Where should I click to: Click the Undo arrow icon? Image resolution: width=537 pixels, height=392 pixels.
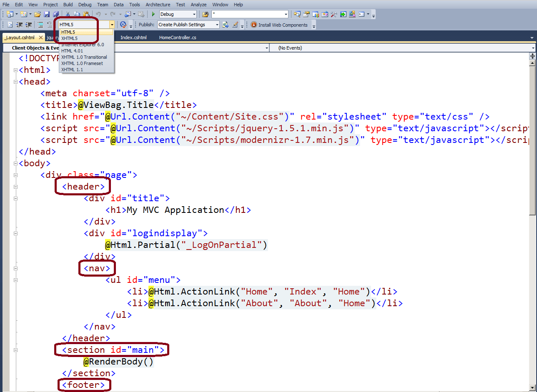[x=98, y=14]
